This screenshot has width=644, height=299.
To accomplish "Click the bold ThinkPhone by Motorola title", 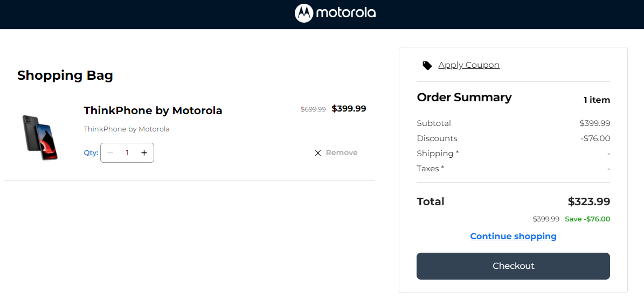I will pyautogui.click(x=153, y=110).
